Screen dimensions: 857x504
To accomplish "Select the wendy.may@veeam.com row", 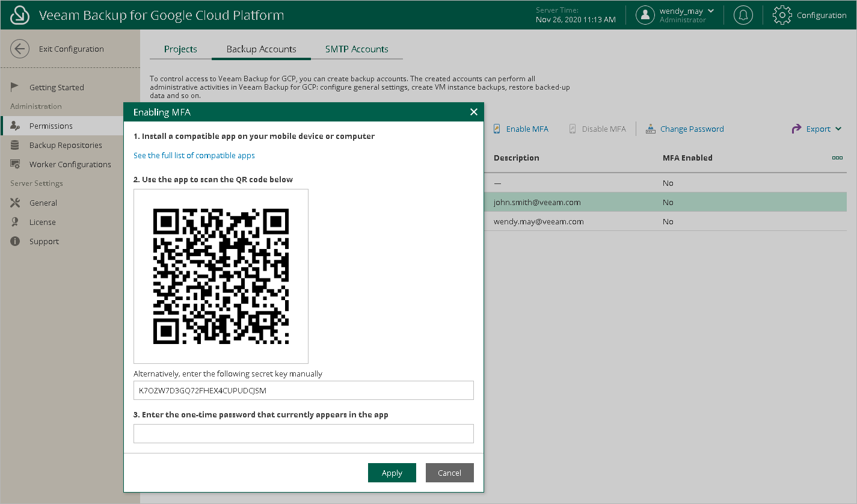I will click(x=665, y=221).
